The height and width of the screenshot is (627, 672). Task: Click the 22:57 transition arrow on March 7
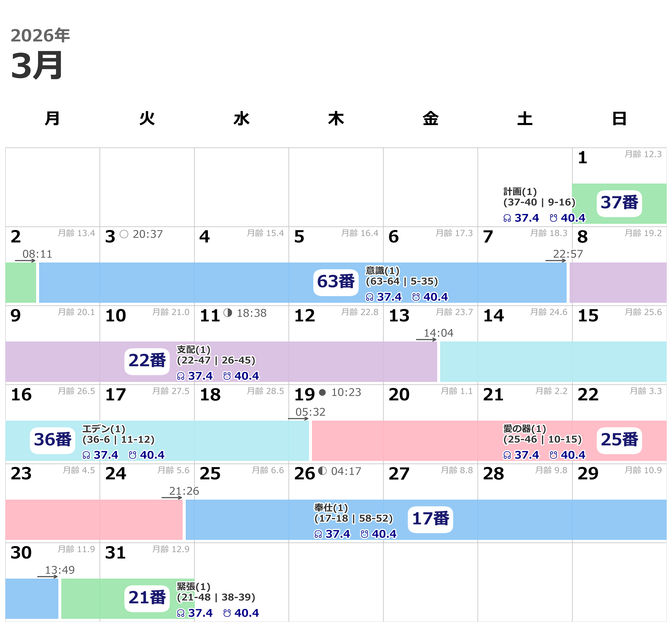(556, 260)
